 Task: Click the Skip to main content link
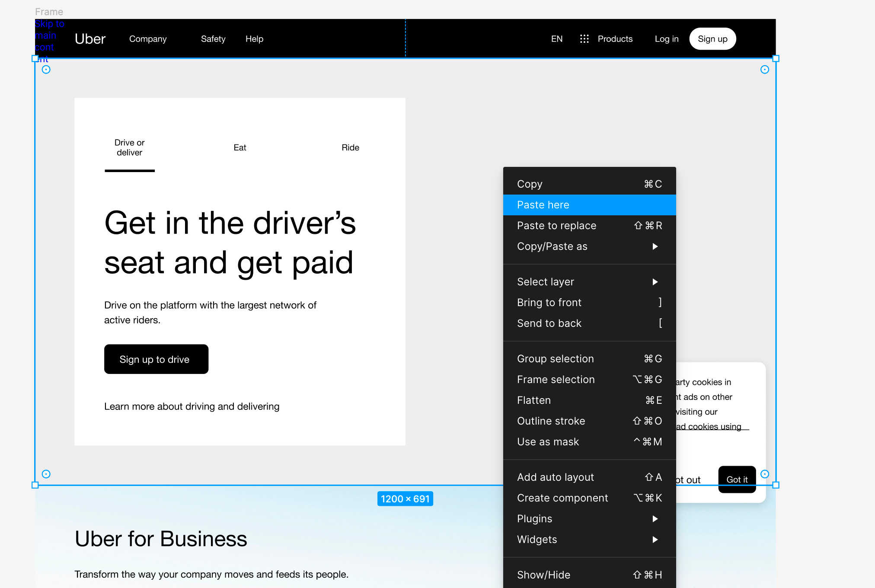click(x=48, y=41)
